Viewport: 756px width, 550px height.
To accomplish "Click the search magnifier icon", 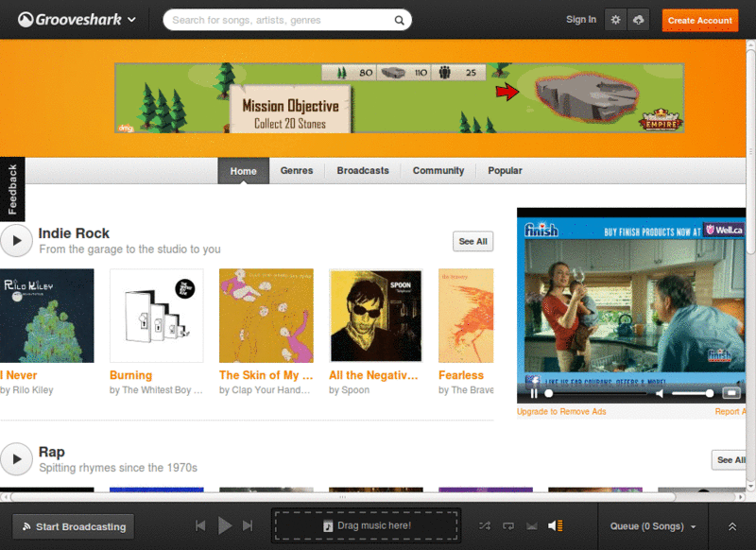I will coord(399,20).
